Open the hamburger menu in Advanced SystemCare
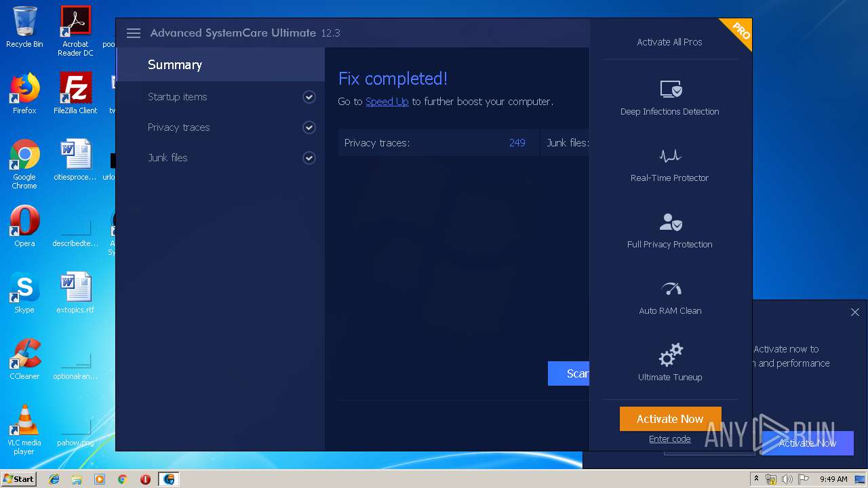Viewport: 868px width, 488px height. (134, 33)
